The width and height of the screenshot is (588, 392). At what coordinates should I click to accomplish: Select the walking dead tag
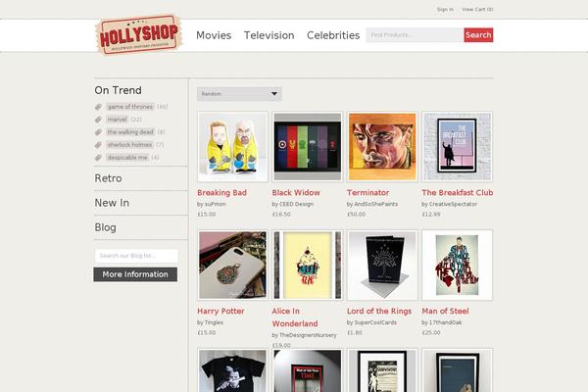(x=130, y=132)
